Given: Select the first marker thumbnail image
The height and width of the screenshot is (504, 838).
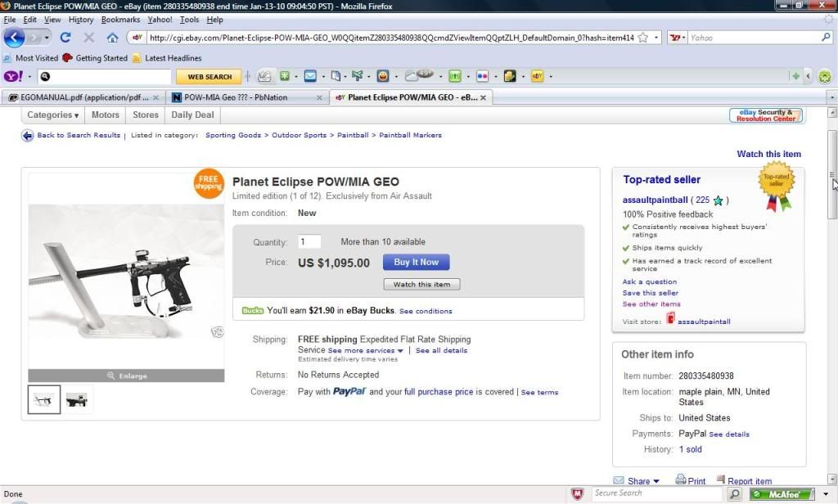Looking at the screenshot, I should point(44,399).
